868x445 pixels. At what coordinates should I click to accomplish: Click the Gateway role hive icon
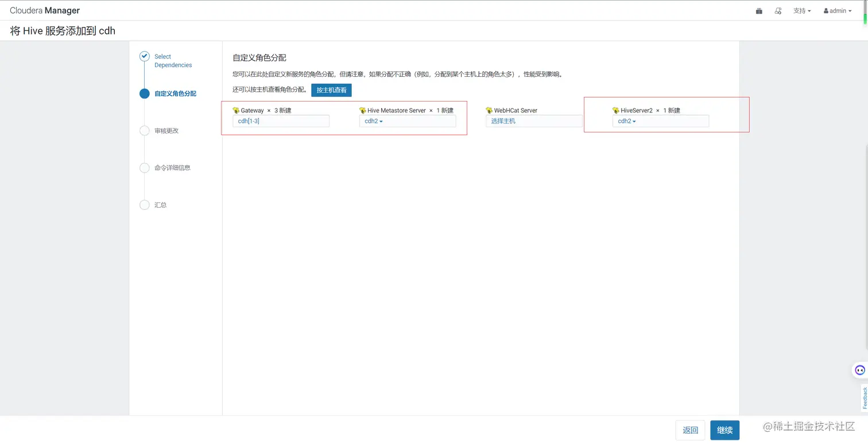[x=236, y=110]
